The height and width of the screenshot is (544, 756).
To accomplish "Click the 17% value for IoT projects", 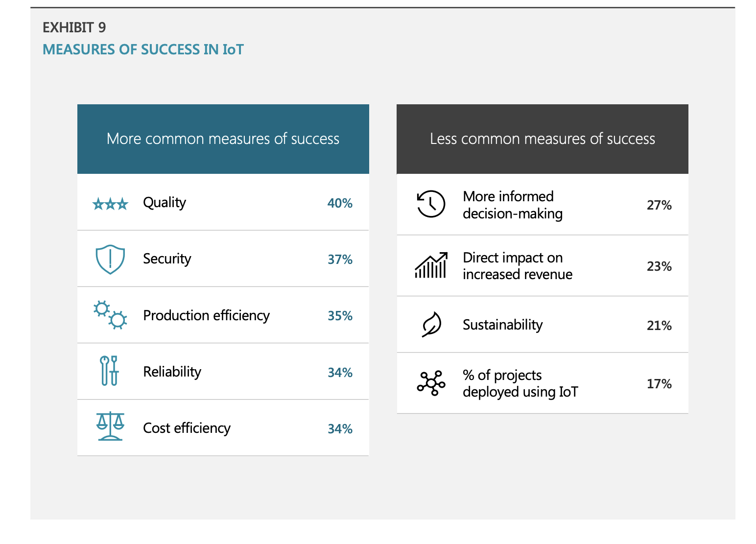I will (x=659, y=384).
